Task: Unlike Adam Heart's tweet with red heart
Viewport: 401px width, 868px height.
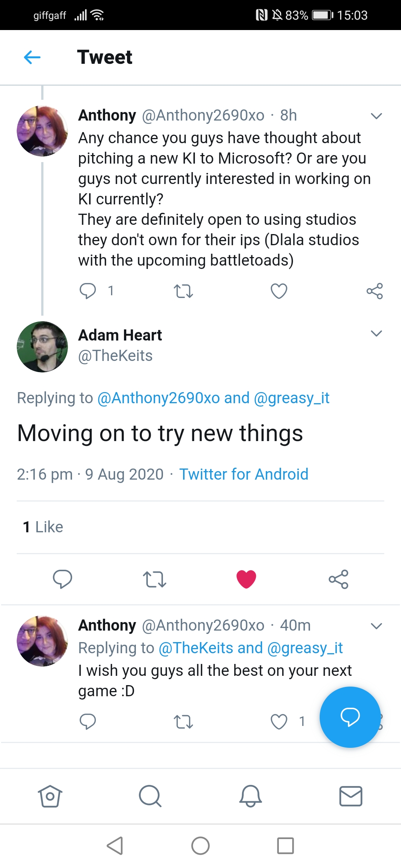Action: pyautogui.click(x=246, y=579)
